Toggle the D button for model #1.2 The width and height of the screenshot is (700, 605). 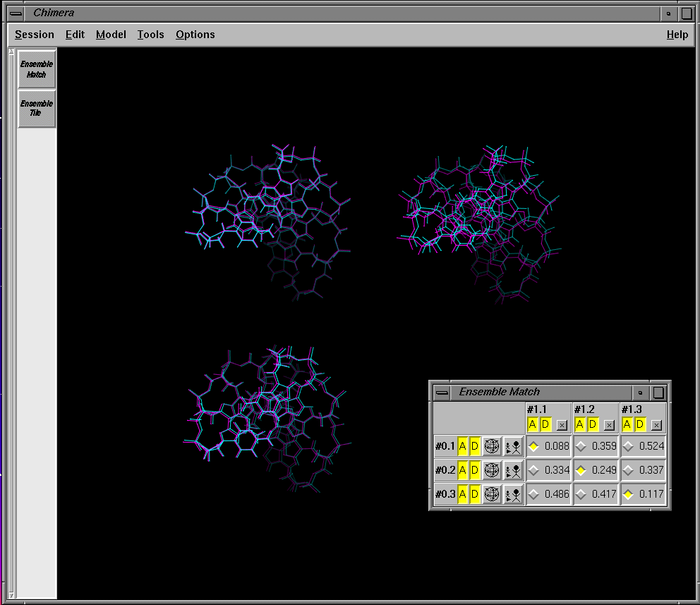pyautogui.click(x=593, y=424)
